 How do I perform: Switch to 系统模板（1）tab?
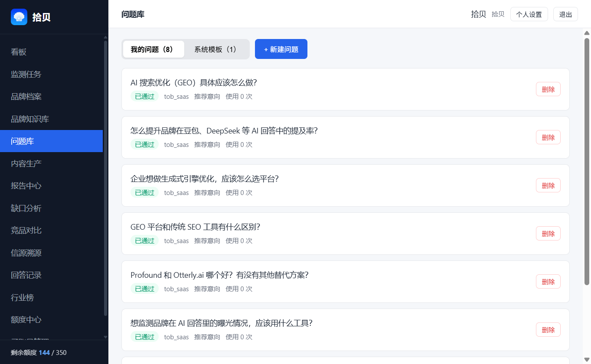[x=217, y=49]
